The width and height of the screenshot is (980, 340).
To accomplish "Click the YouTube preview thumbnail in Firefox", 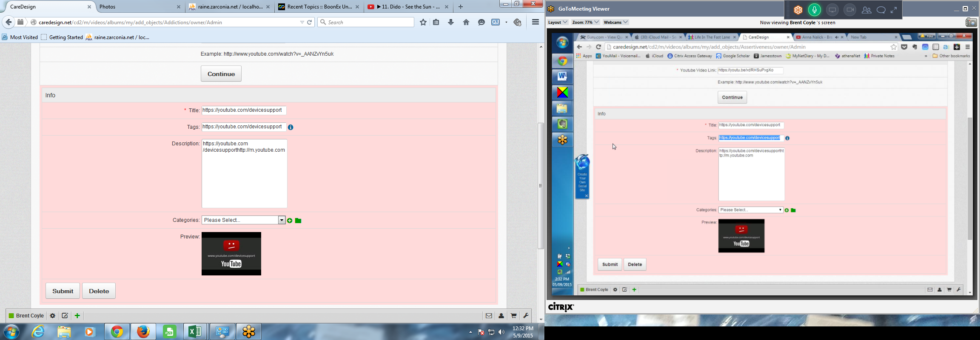I will tap(231, 254).
